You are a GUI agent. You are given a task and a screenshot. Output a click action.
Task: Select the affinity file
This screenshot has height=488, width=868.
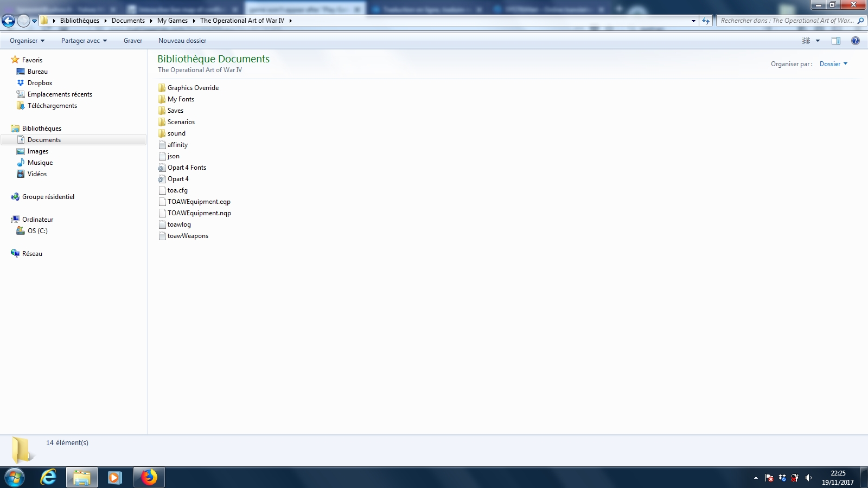click(177, 145)
